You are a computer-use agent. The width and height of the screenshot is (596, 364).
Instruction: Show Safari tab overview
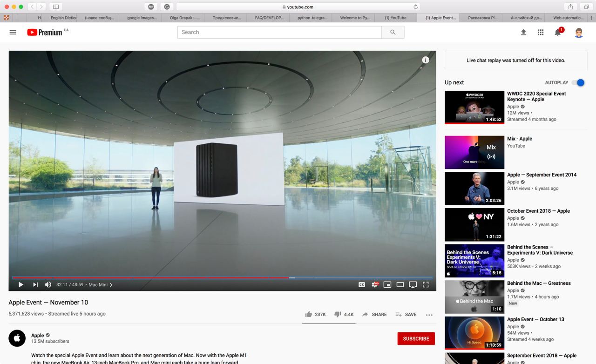pos(586,7)
